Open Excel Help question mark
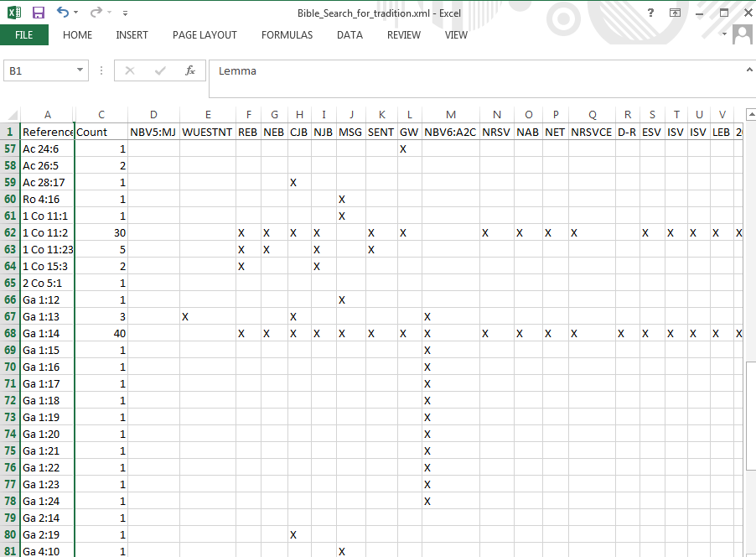The height and width of the screenshot is (557, 756). (651, 13)
